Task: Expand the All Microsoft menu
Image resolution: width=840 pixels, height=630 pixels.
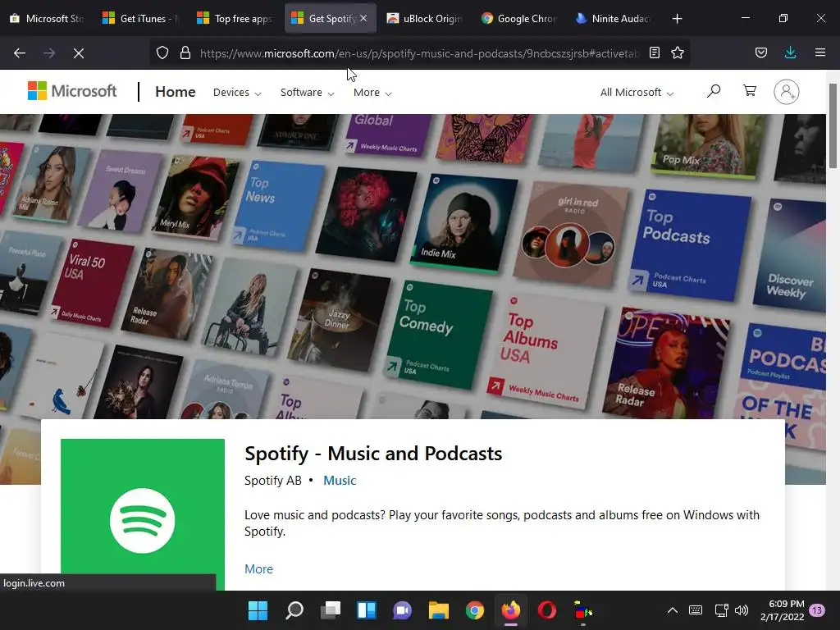Action: [637, 92]
